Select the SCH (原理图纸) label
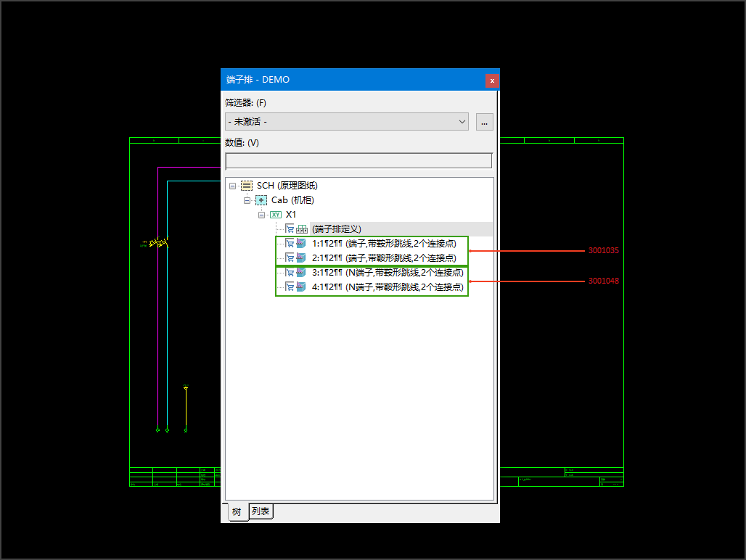This screenshot has width=746, height=560. point(287,186)
